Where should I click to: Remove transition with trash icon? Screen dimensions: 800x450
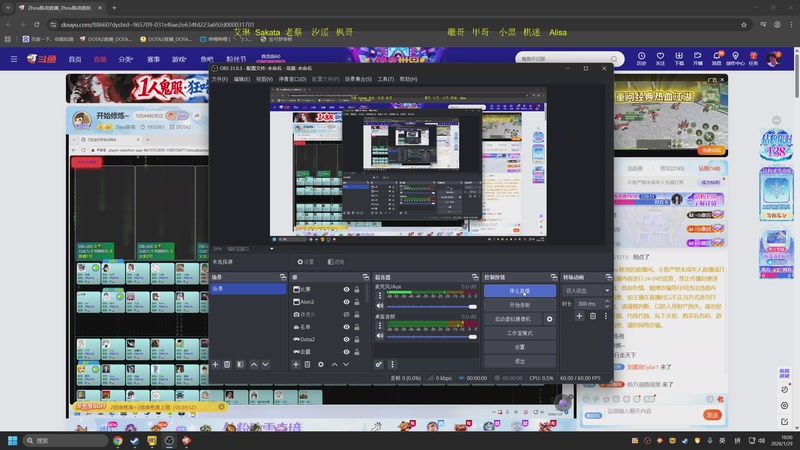point(593,316)
